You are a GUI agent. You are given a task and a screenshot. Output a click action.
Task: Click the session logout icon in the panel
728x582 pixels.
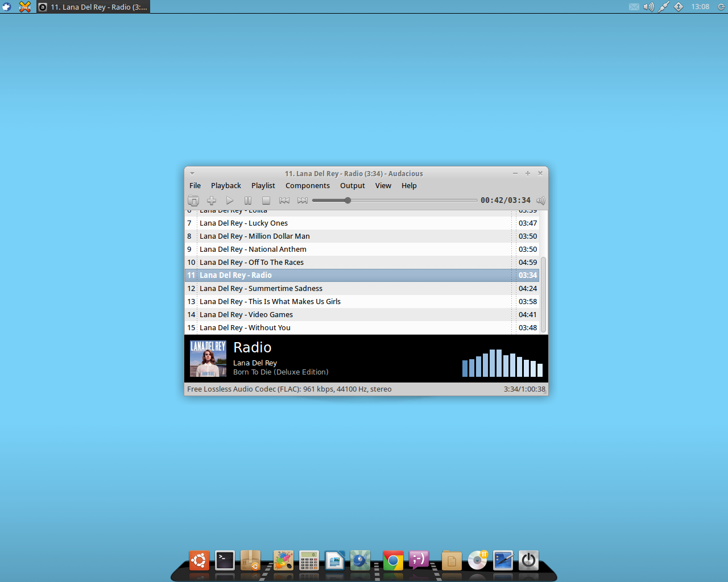[x=721, y=7]
